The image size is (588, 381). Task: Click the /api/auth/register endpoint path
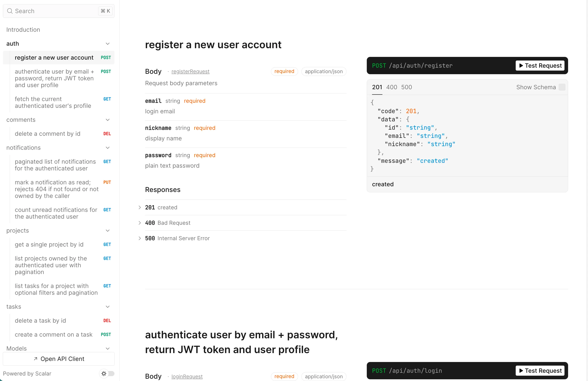[x=420, y=66]
